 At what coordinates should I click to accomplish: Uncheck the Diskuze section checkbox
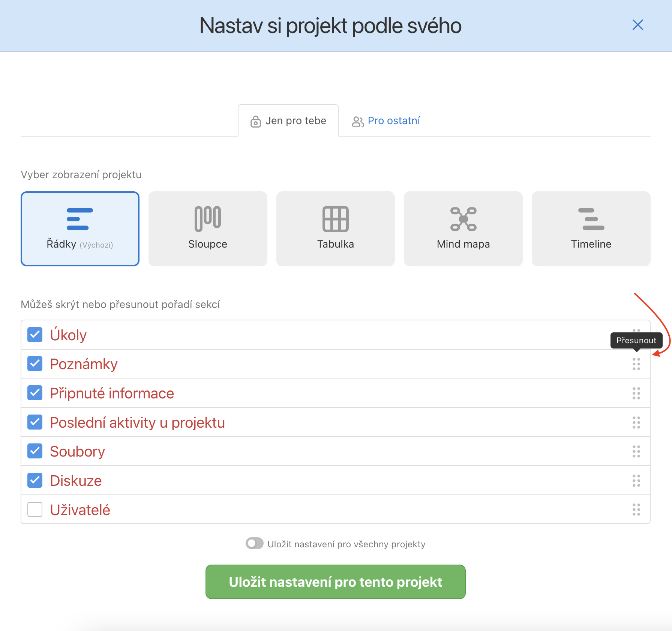click(x=35, y=481)
